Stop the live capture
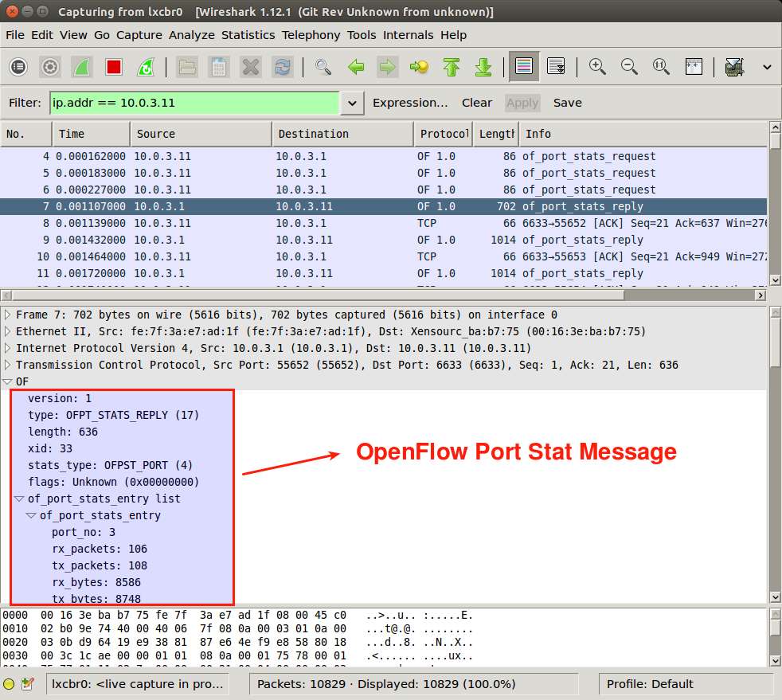Image resolution: width=782 pixels, height=700 pixels. tap(113, 67)
